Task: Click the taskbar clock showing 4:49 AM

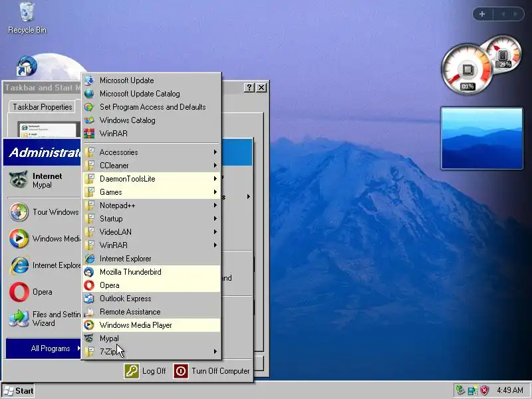Action: click(x=509, y=390)
